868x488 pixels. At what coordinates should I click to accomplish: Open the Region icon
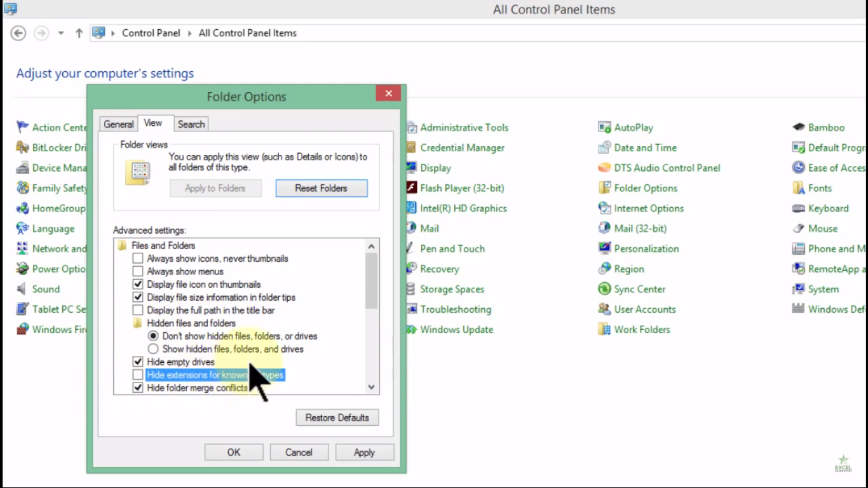tap(621, 269)
